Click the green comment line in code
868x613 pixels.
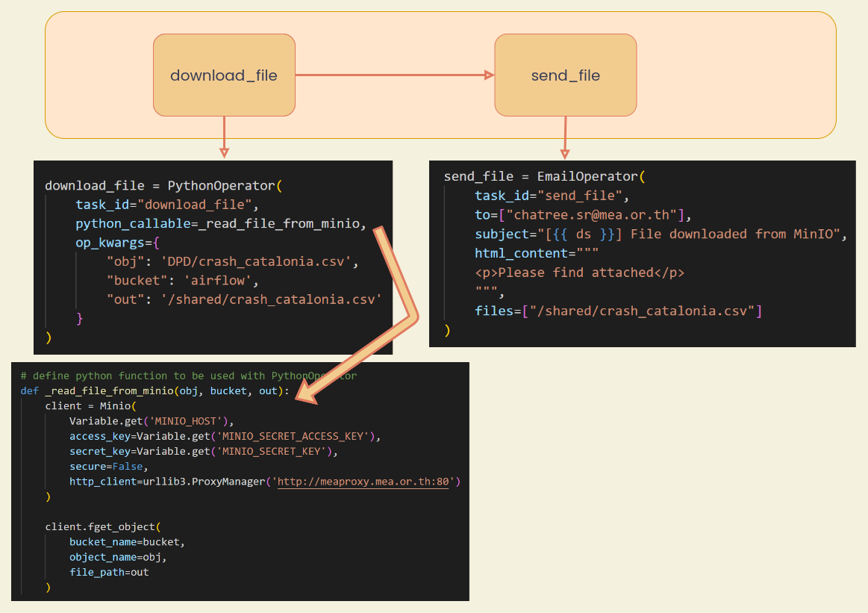pos(188,376)
